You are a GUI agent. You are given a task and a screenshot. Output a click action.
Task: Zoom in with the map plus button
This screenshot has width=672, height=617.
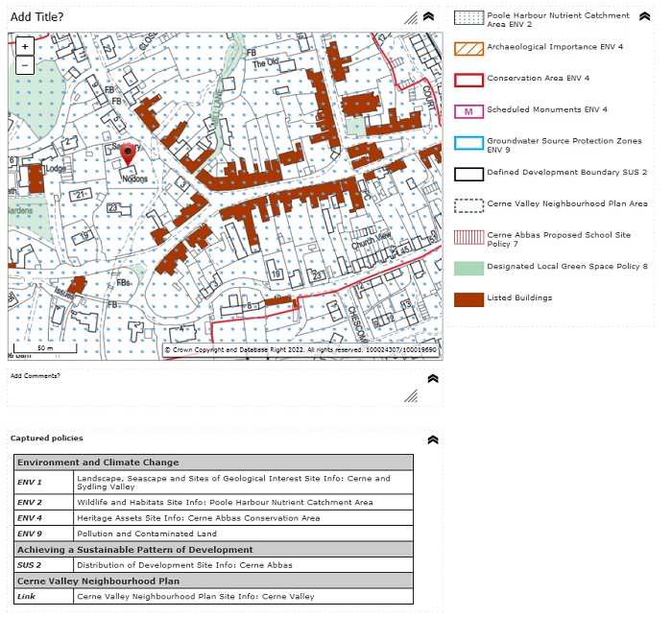point(25,46)
